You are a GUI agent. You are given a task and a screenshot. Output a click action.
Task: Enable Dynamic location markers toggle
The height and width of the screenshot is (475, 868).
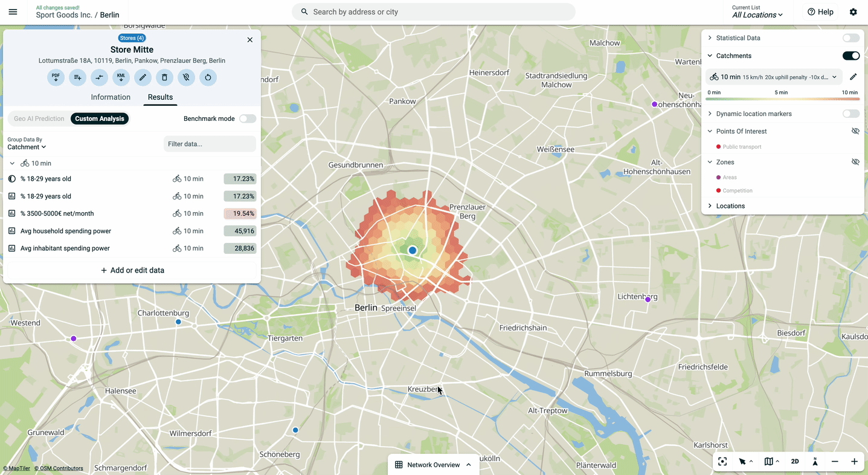851,114
